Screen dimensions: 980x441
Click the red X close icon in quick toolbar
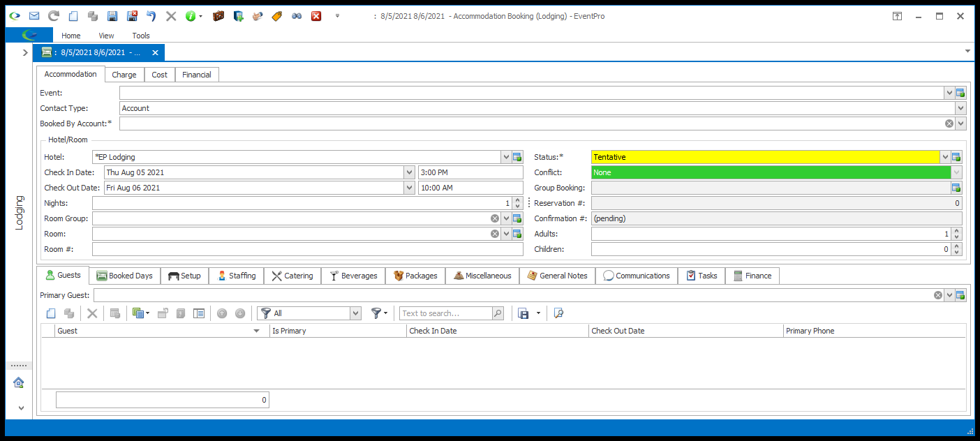click(x=316, y=16)
